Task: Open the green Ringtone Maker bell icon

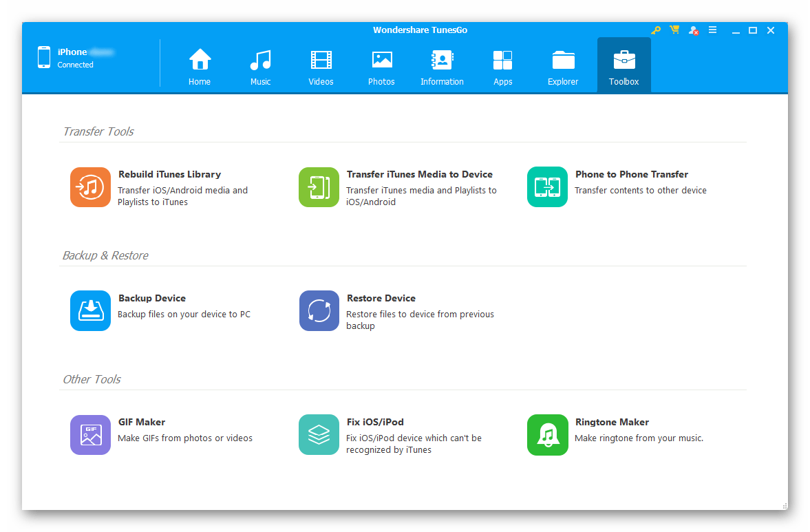Action: (x=547, y=435)
